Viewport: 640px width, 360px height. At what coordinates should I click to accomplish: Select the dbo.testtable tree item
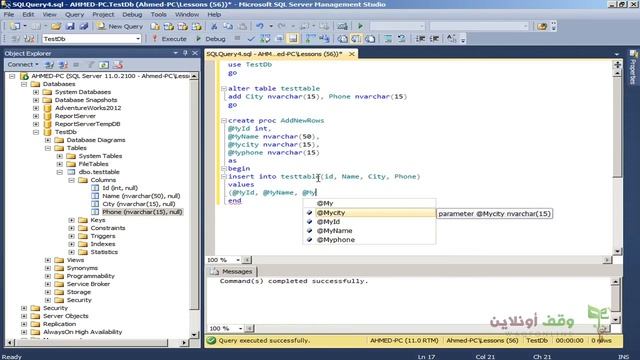click(x=99, y=172)
